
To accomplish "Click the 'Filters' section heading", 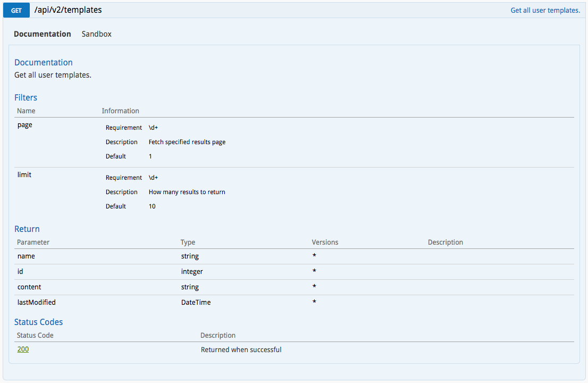I will coord(26,97).
